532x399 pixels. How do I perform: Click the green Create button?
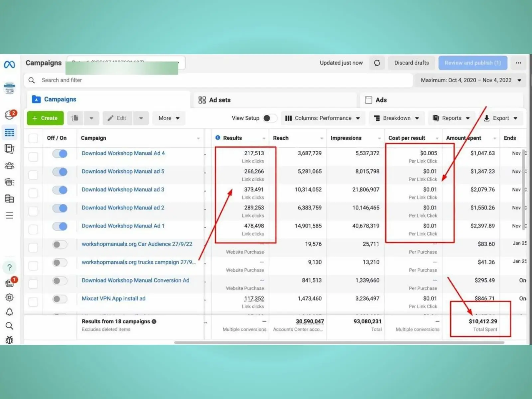coord(45,118)
